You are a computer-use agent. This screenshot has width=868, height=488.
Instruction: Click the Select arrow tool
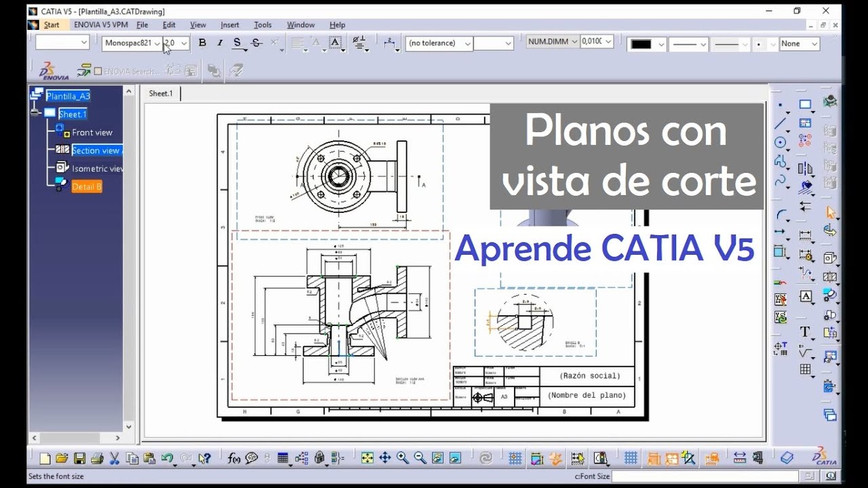830,213
